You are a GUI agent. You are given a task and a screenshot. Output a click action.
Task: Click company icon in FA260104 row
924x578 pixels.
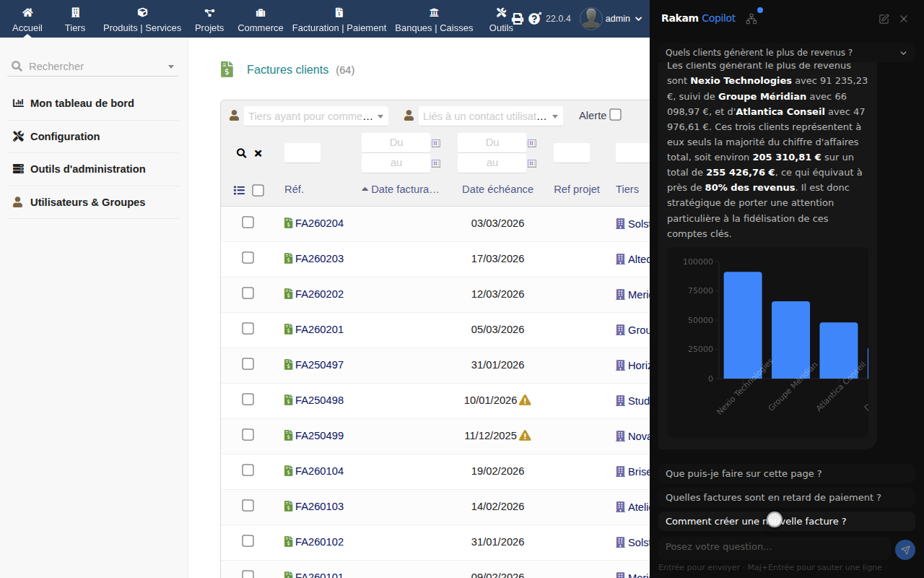pos(620,471)
